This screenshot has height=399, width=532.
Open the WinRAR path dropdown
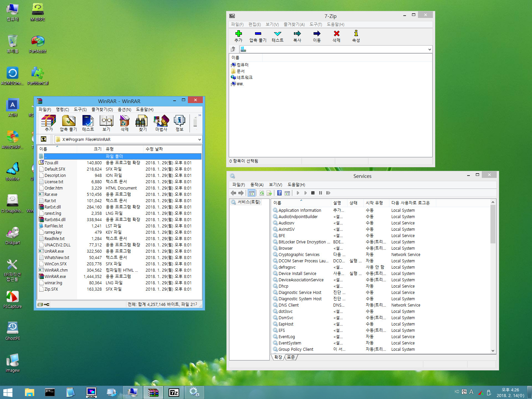point(199,140)
